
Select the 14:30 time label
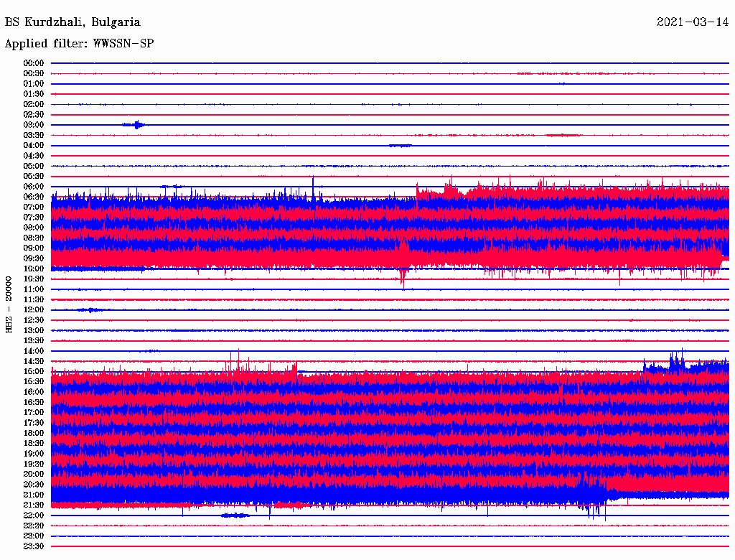point(34,361)
